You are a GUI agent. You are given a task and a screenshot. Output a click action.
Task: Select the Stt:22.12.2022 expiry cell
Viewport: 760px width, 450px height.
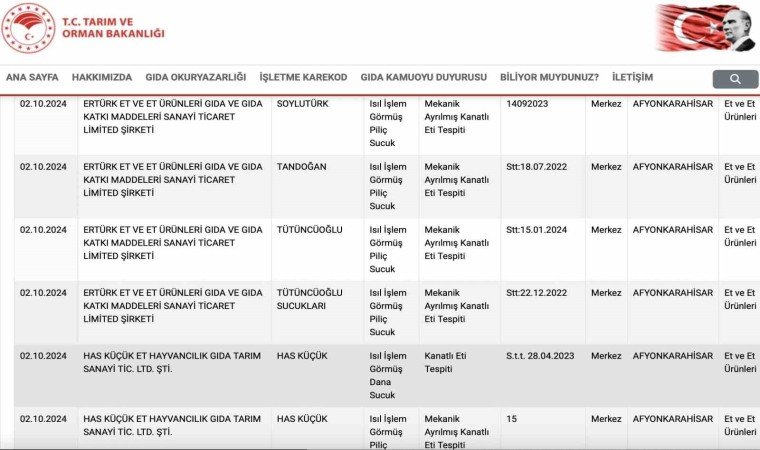[537, 293]
